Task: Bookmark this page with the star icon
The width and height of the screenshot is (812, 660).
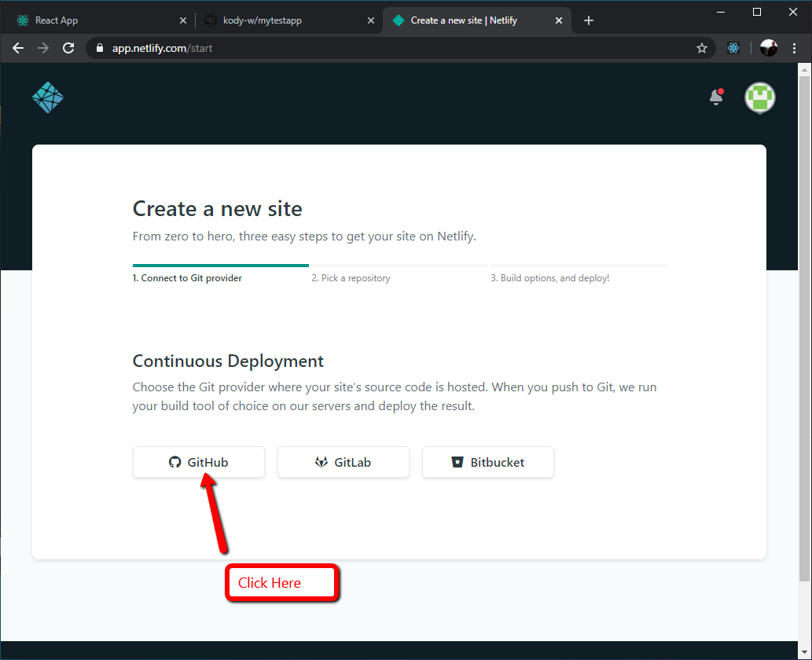Action: tap(702, 48)
